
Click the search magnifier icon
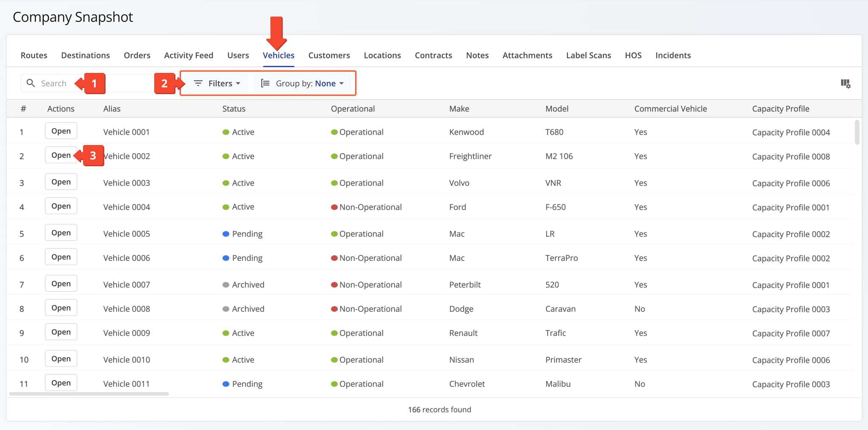(x=31, y=83)
